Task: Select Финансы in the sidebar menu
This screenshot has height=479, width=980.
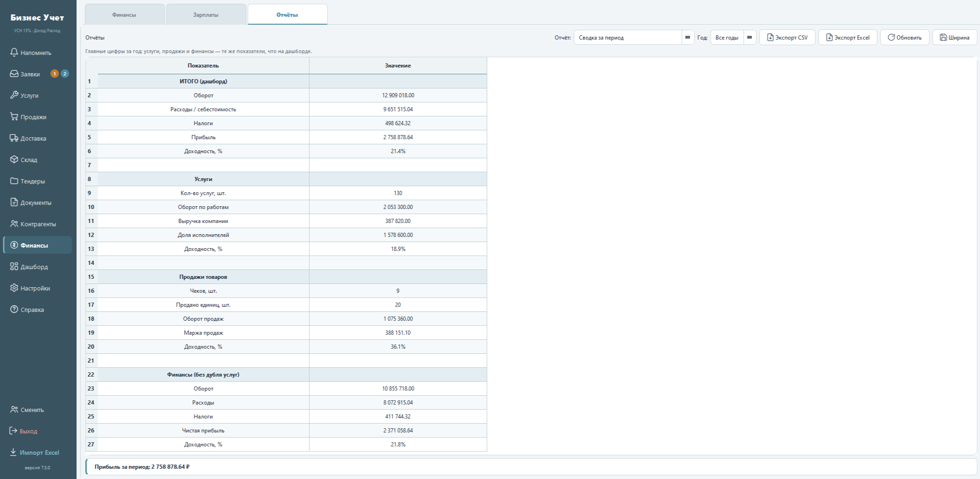Action: [x=38, y=245]
